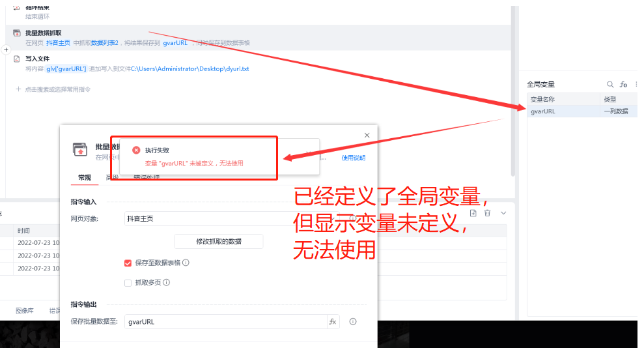Click the 抖音主页 link in the step description
Image resolution: width=644 pixels, height=348 pixels.
click(59, 43)
